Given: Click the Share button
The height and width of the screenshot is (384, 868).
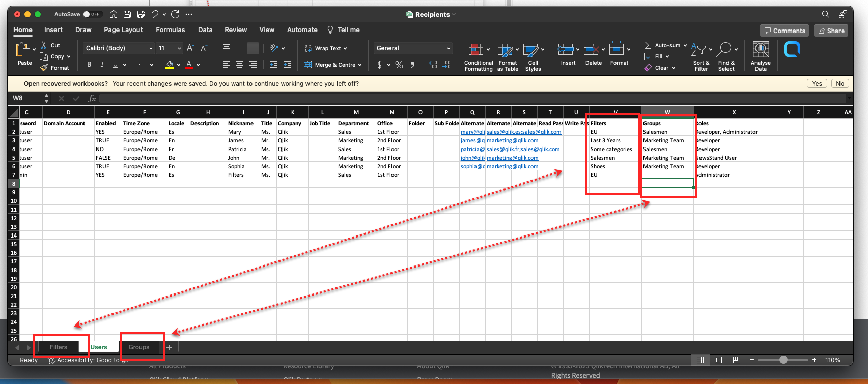Looking at the screenshot, I should [x=831, y=31].
